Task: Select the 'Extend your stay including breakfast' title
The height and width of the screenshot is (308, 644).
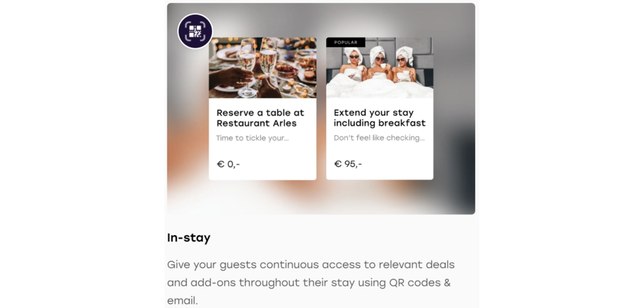Action: (x=379, y=118)
